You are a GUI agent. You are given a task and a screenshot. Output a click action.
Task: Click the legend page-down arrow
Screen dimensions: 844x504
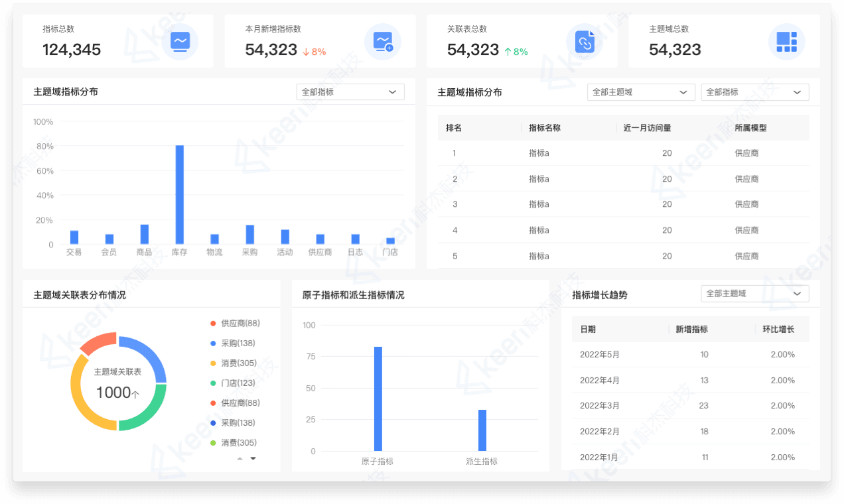[x=253, y=458]
